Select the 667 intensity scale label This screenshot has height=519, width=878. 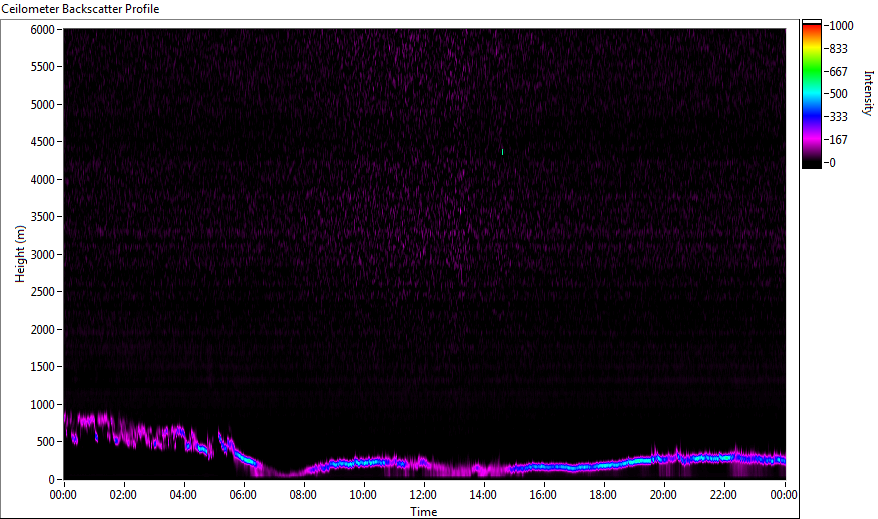click(x=838, y=72)
